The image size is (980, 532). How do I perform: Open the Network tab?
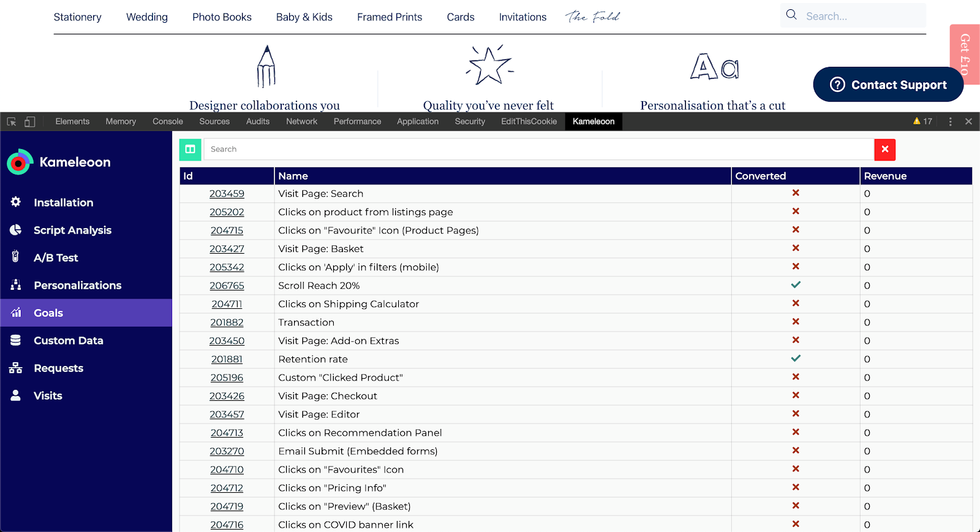[x=301, y=121]
